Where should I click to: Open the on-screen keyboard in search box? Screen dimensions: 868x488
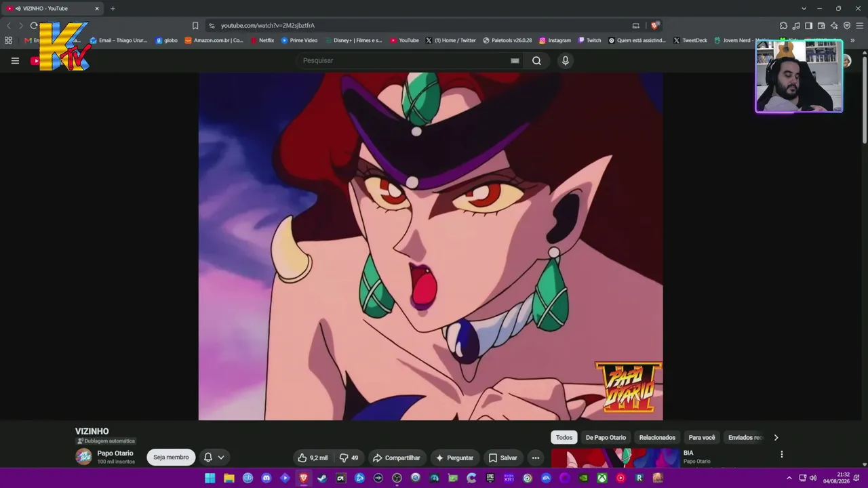(x=515, y=60)
